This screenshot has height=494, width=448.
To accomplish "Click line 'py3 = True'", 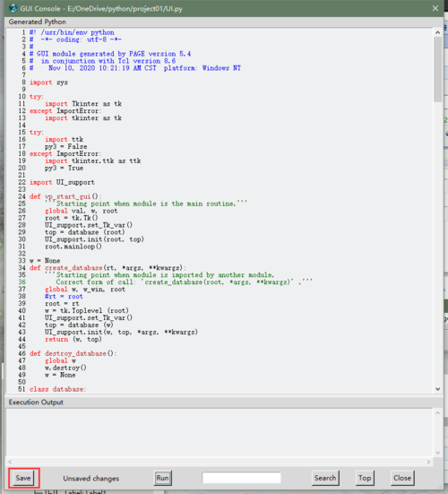I will click(64, 168).
